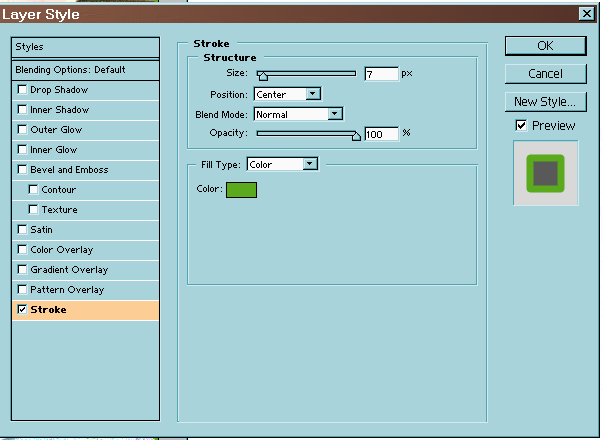
Task: Open the Position dropdown
Action: [x=286, y=94]
